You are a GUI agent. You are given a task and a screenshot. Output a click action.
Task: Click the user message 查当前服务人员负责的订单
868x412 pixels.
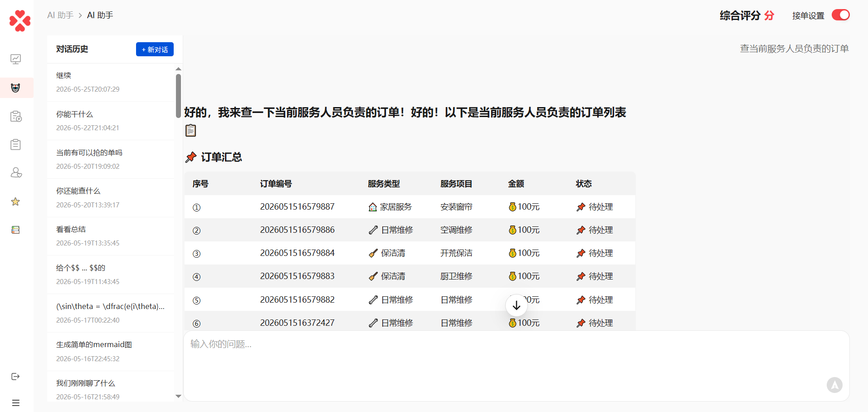pos(795,49)
